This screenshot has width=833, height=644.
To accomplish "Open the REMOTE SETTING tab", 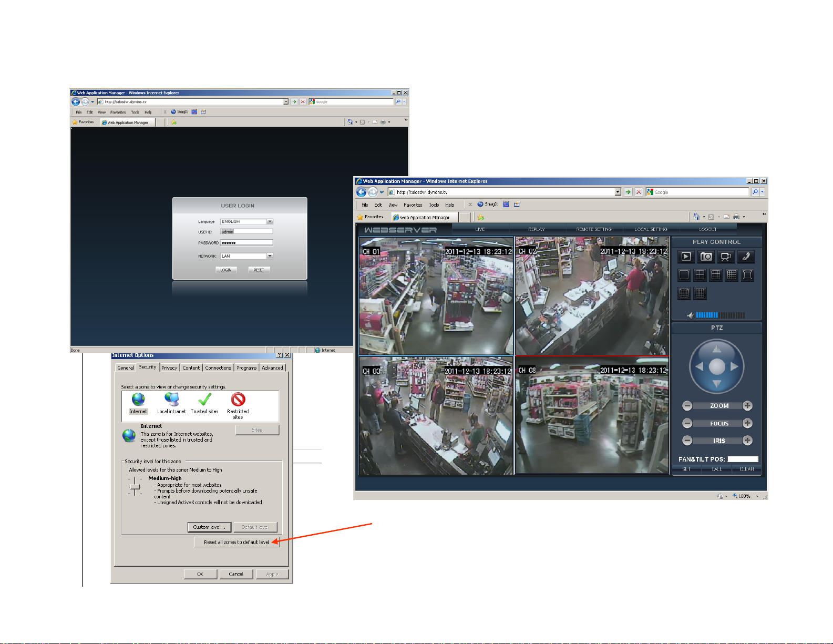I will [x=594, y=229].
